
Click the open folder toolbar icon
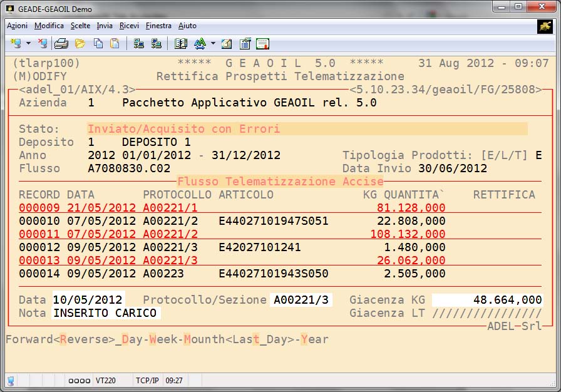[80, 44]
